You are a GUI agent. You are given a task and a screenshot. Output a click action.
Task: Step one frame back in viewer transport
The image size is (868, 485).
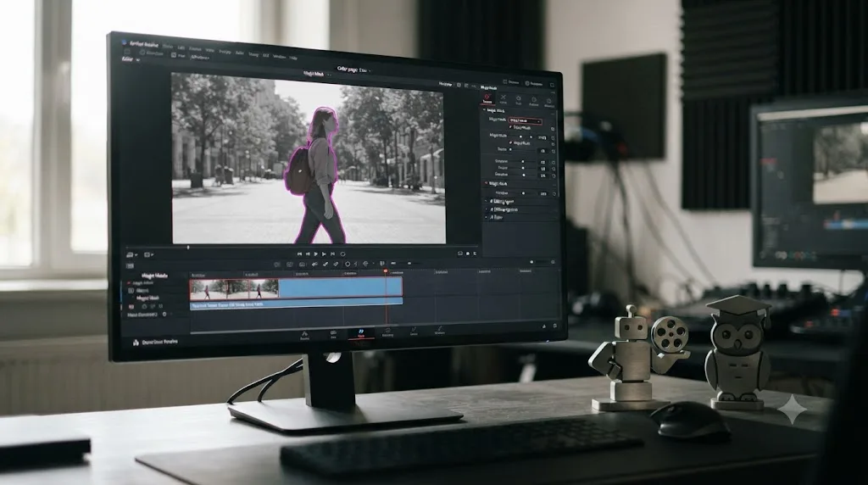click(308, 254)
